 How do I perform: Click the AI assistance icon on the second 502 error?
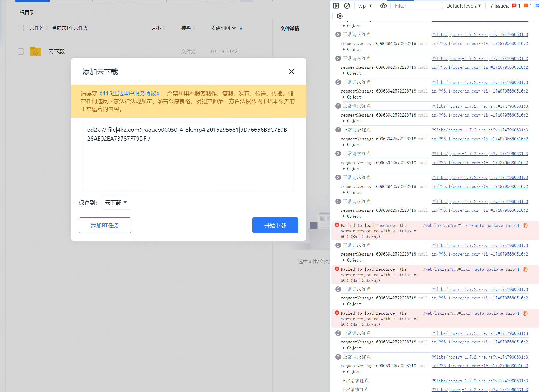525,269
